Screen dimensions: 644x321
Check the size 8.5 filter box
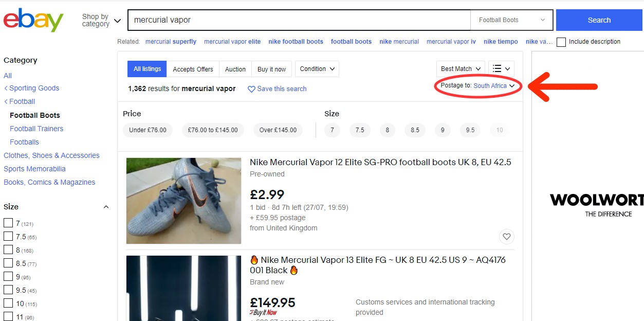tap(8, 263)
